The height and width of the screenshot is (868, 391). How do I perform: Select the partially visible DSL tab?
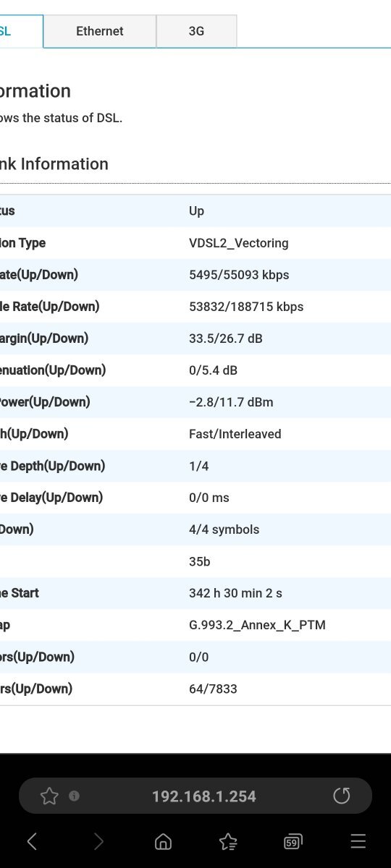click(x=20, y=31)
